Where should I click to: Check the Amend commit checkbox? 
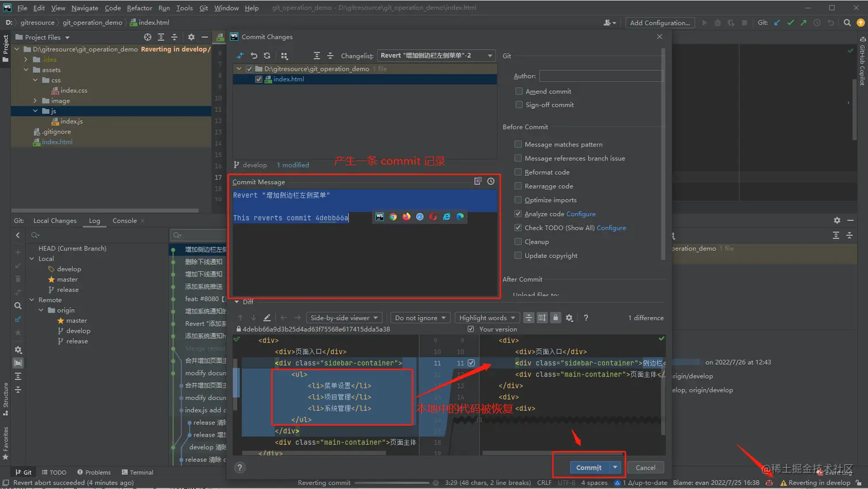point(519,91)
